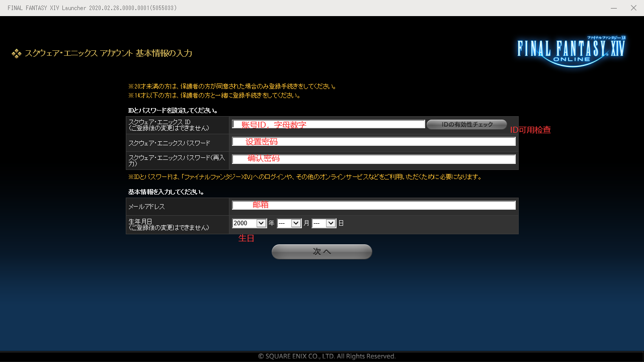
Task: Click the メールアドレス input field
Action: point(374,205)
